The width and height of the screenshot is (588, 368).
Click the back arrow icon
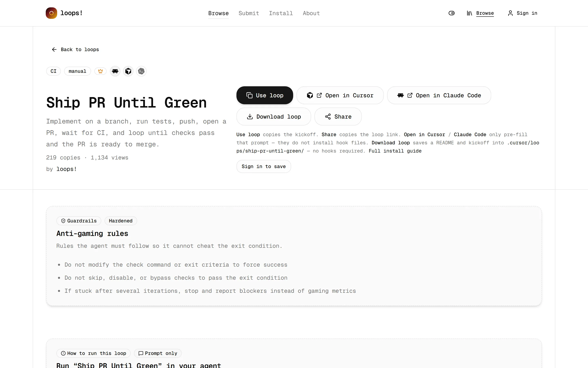(x=54, y=49)
